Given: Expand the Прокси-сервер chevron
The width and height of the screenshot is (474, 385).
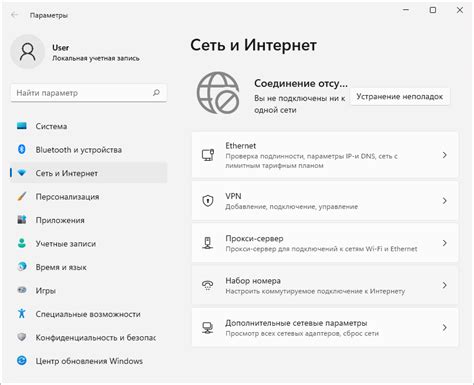Looking at the screenshot, I should pyautogui.click(x=444, y=243).
